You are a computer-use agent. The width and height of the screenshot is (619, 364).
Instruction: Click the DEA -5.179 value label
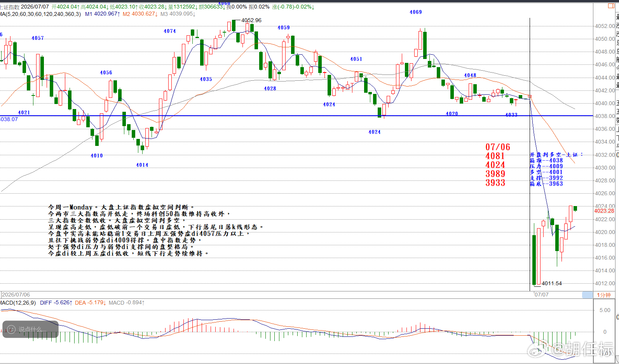pos(90,303)
